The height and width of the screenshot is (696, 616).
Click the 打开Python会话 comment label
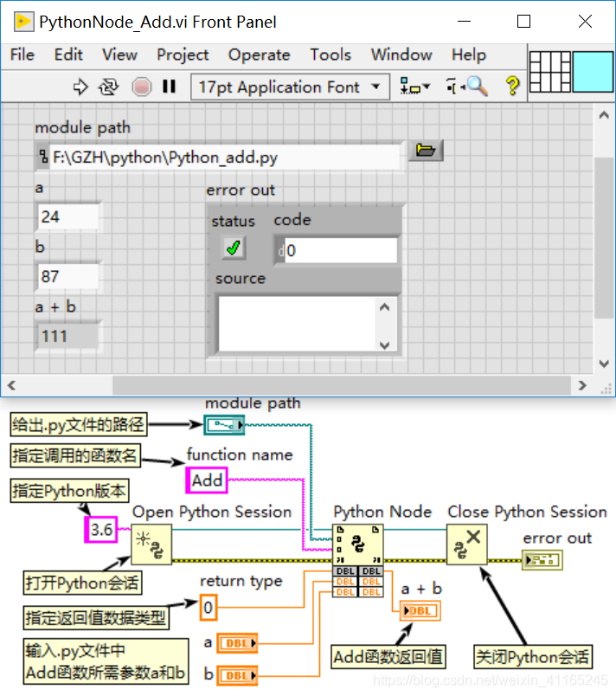pos(82,583)
